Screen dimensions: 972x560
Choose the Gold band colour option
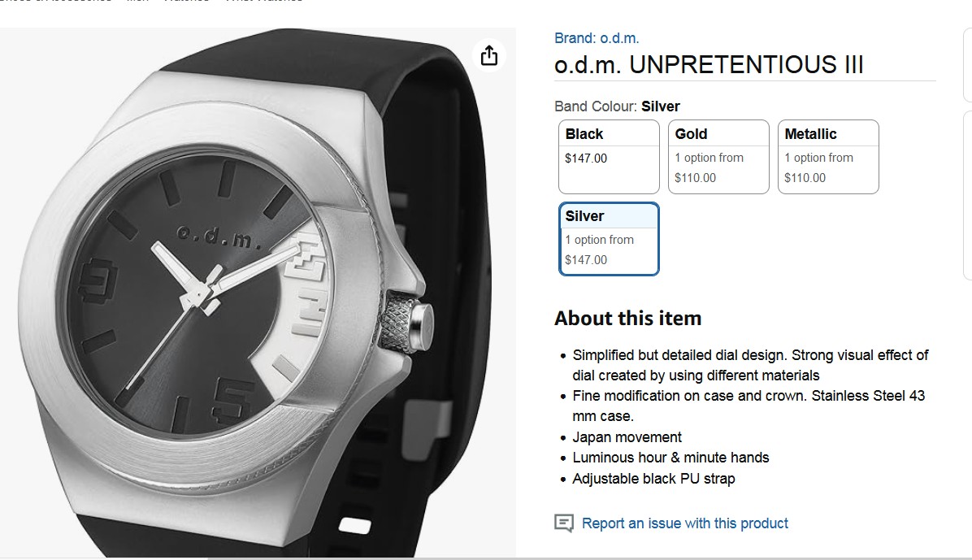pos(718,156)
